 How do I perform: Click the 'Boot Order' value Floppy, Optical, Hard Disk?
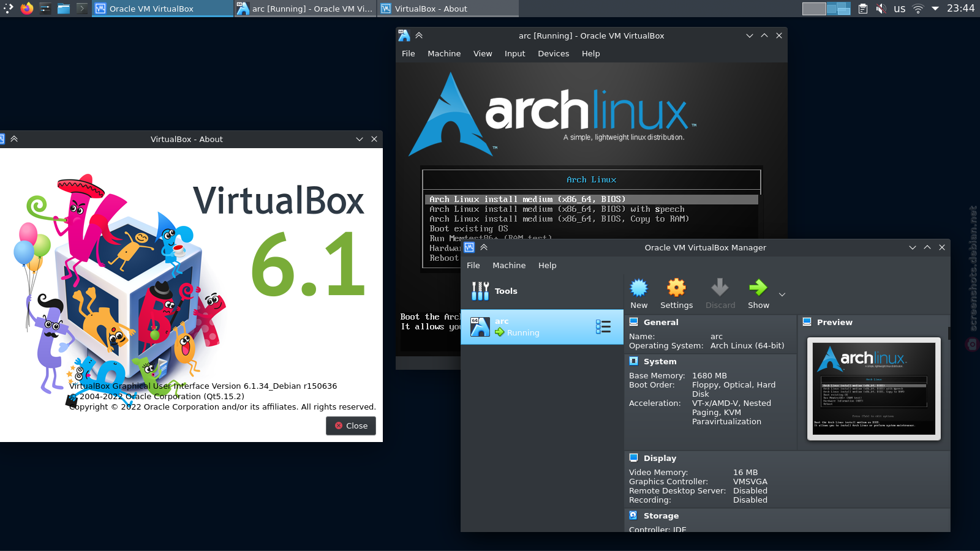(x=734, y=389)
